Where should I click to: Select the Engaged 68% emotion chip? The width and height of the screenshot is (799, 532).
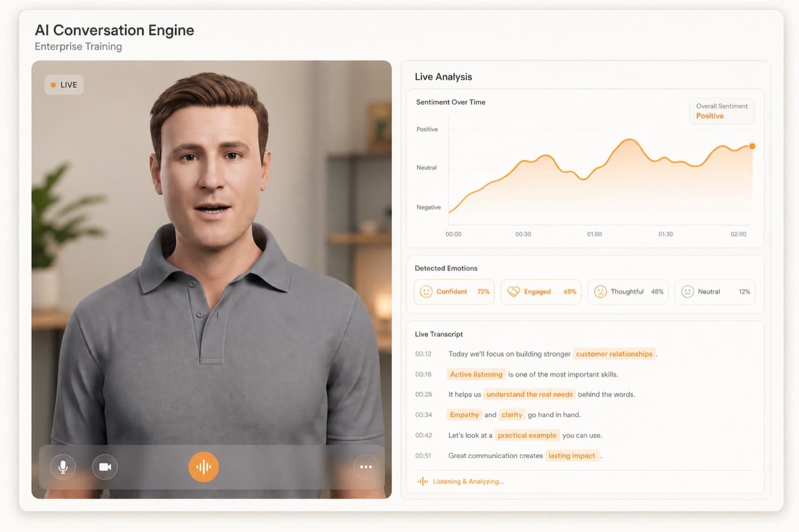tap(541, 292)
